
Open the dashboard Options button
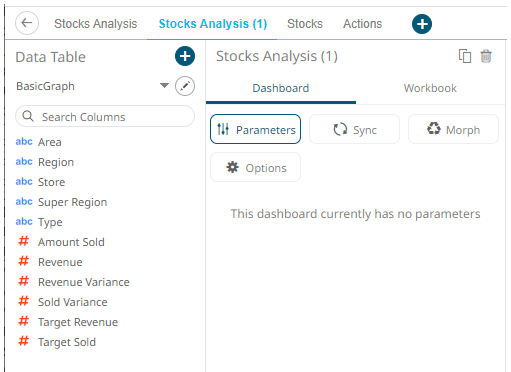click(x=255, y=167)
